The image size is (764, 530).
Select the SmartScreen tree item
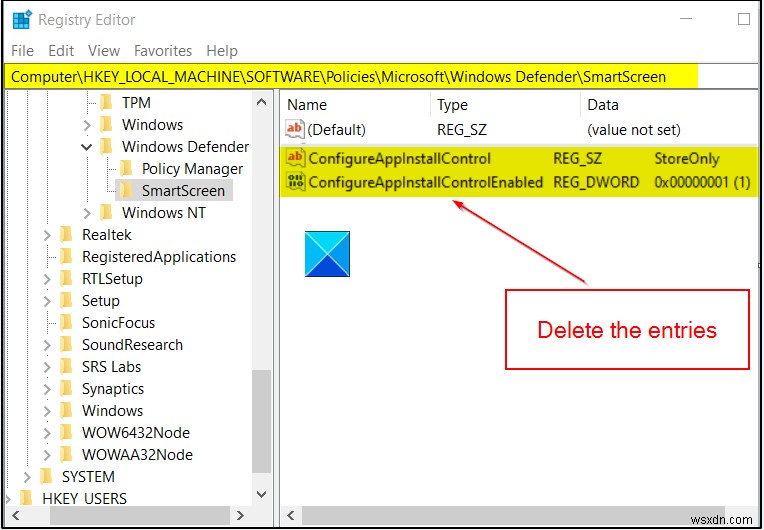(x=183, y=191)
